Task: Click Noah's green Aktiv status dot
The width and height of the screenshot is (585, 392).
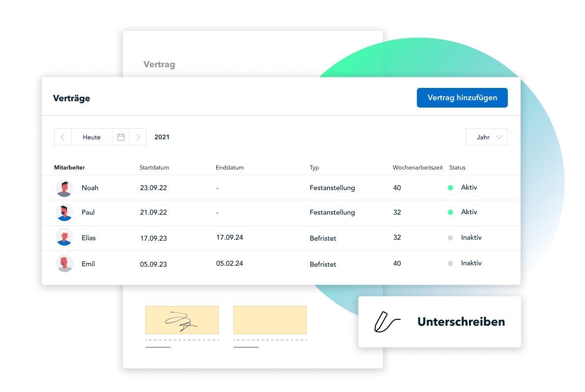Action: pyautogui.click(x=450, y=188)
